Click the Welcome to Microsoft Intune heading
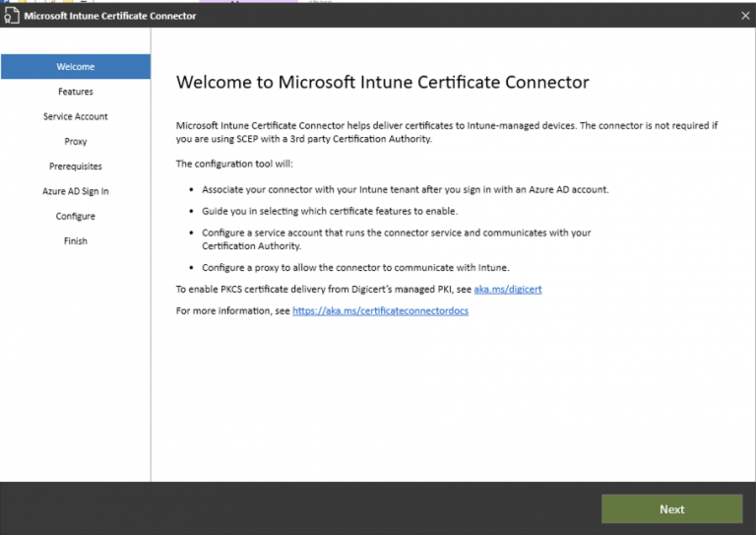Viewport: 756px width, 535px height. pos(382,83)
